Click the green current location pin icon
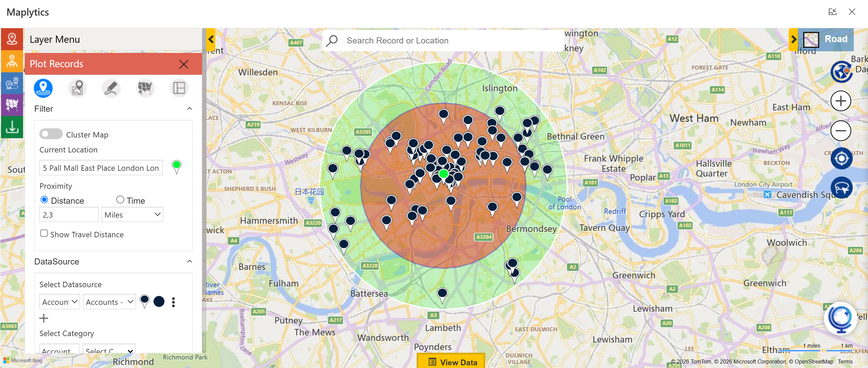 [x=176, y=167]
